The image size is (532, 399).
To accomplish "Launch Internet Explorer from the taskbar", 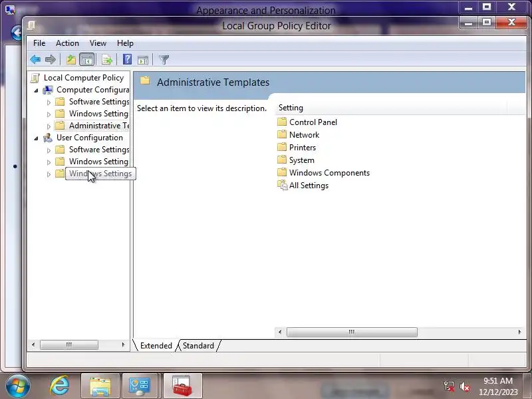I will pos(59,386).
